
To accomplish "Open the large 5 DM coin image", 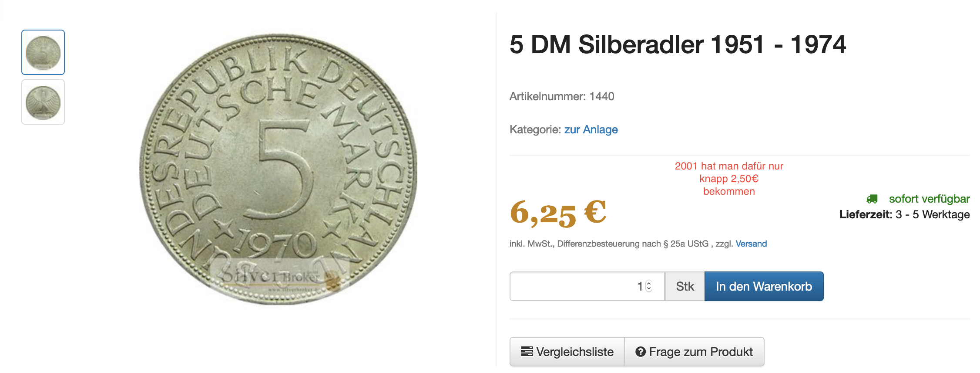I will (278, 169).
